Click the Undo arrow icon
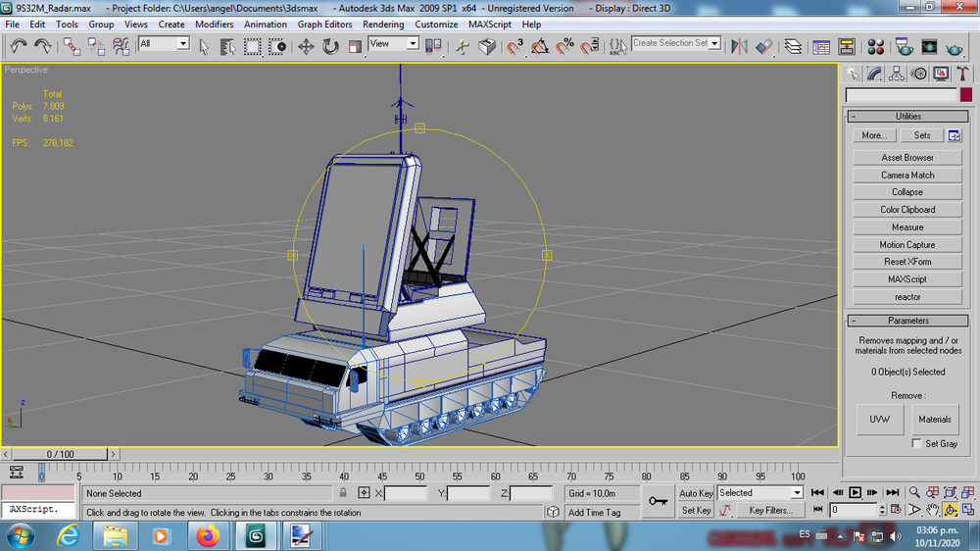Screen dimensions: 980x551 (18, 46)
